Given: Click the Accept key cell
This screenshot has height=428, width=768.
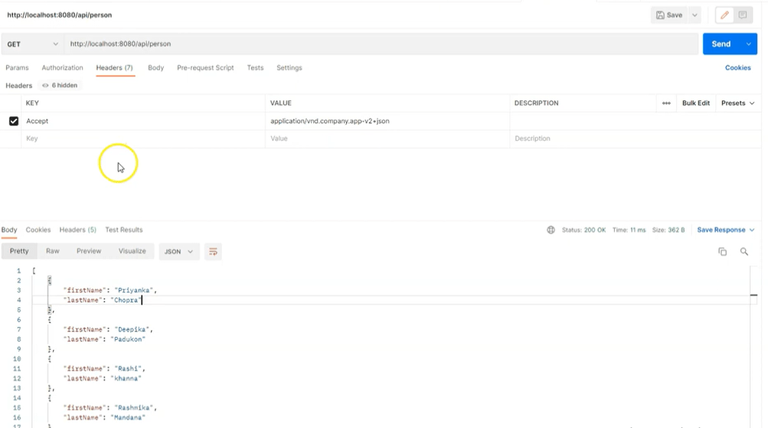Looking at the screenshot, I should click(143, 121).
